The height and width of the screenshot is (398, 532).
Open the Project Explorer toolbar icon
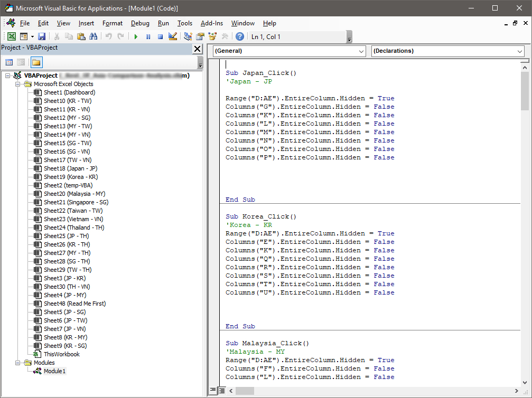click(x=188, y=36)
